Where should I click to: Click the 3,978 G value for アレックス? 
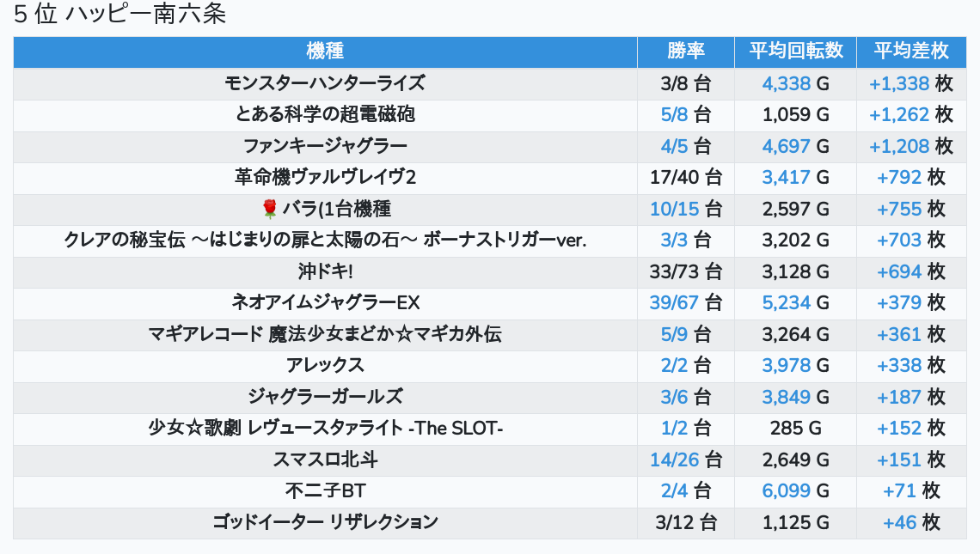click(x=786, y=366)
